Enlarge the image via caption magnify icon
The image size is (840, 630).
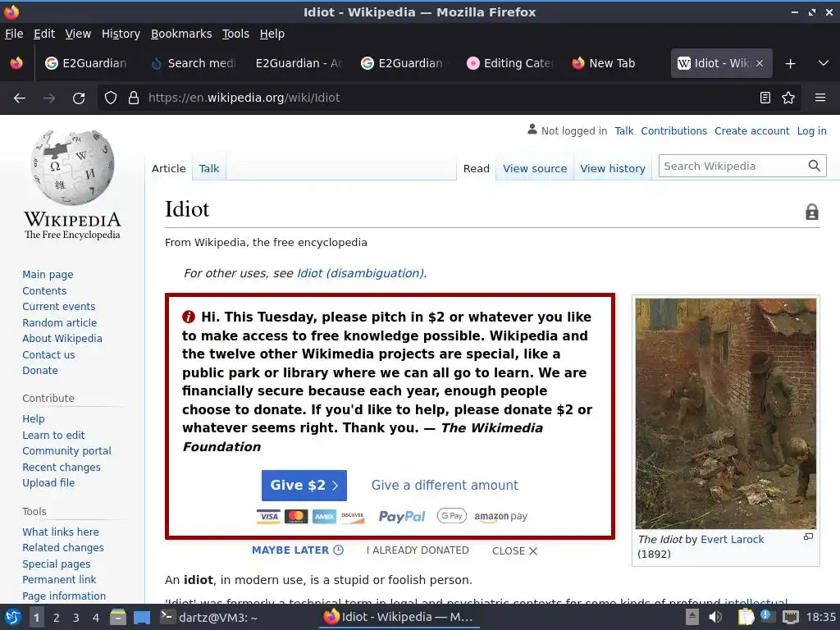[x=808, y=536]
